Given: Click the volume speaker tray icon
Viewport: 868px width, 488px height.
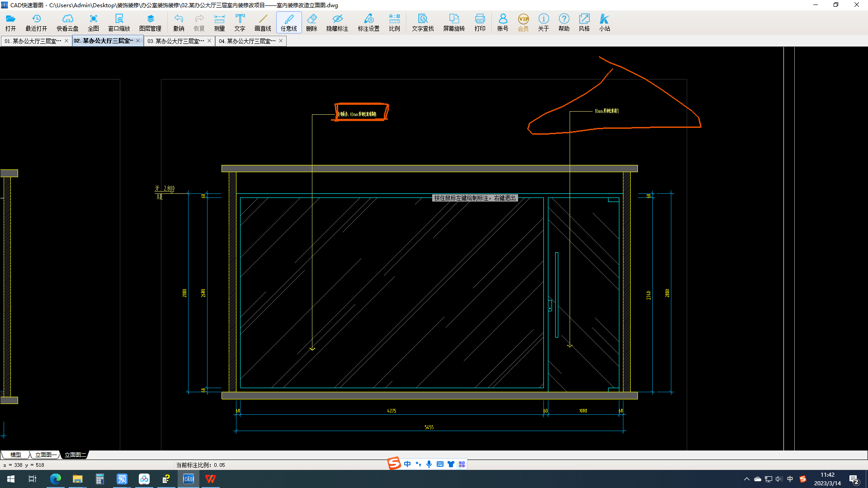Looking at the screenshot, I should [778, 479].
